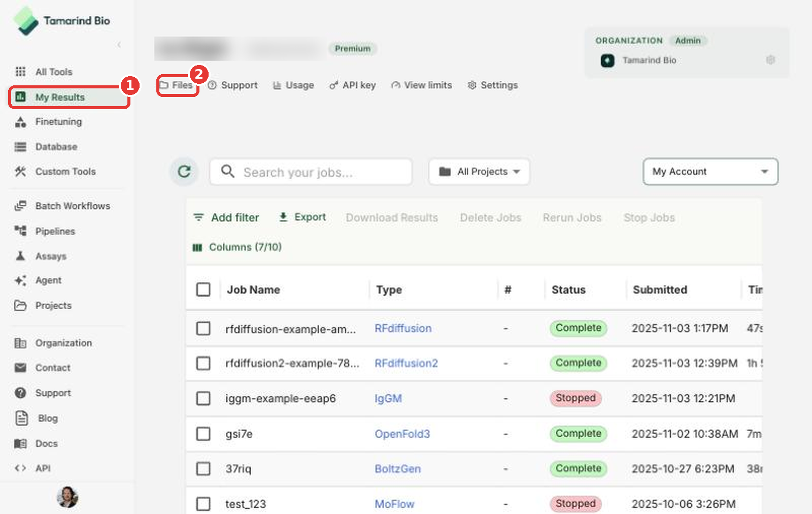812x514 pixels.
Task: Click the Finetuning icon in sidebar
Action: point(20,122)
